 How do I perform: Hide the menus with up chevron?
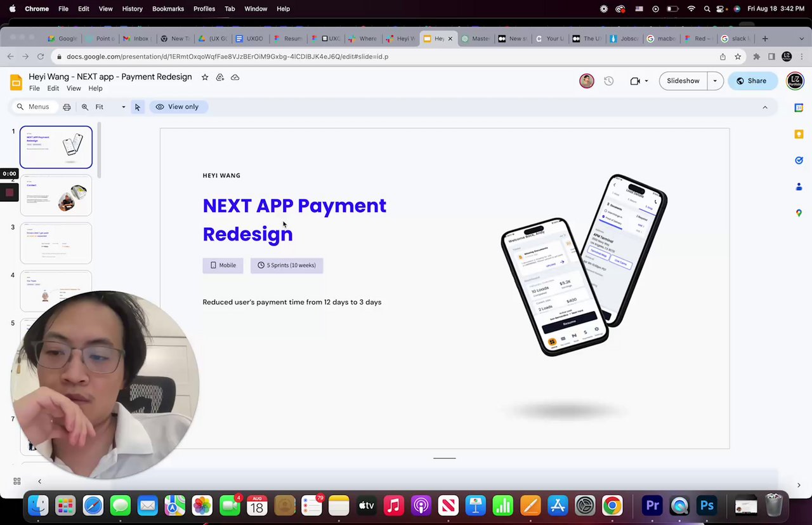coord(765,107)
